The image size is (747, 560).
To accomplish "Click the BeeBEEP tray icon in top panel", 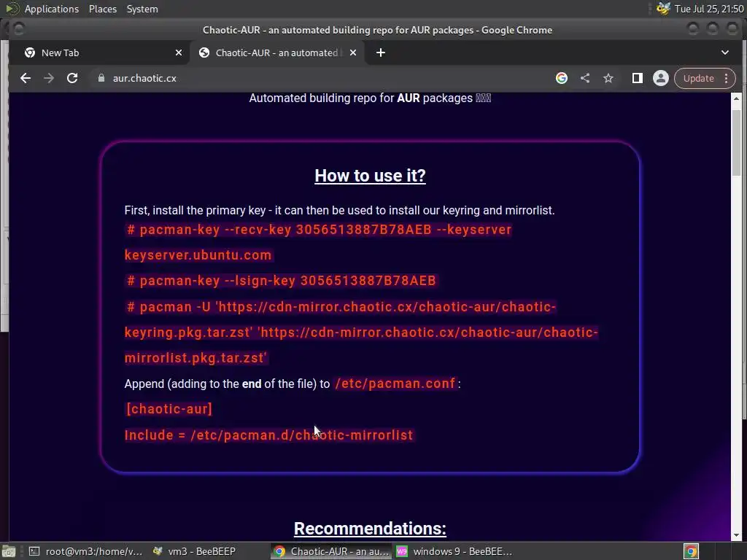I will (x=663, y=9).
